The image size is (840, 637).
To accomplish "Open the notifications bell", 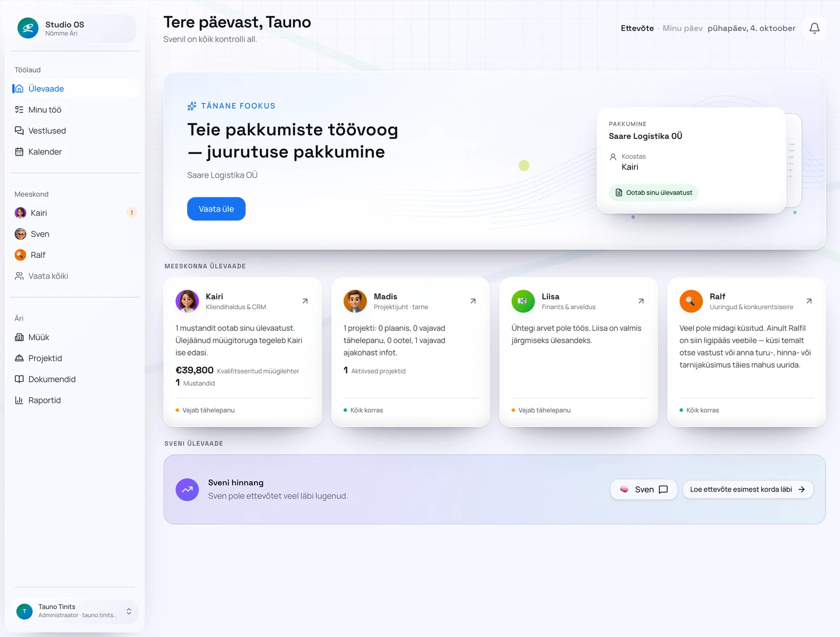I will tap(814, 28).
